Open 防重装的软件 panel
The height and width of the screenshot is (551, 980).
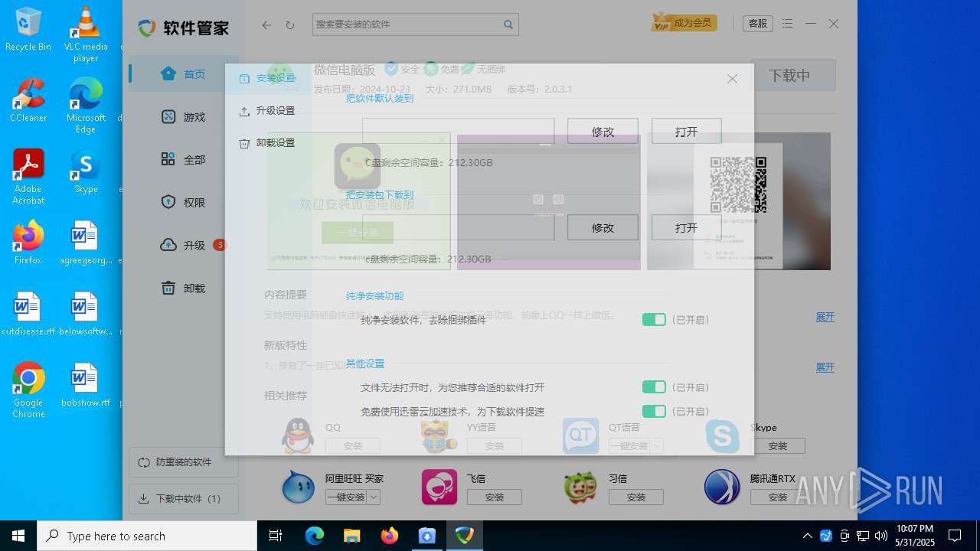(x=184, y=462)
